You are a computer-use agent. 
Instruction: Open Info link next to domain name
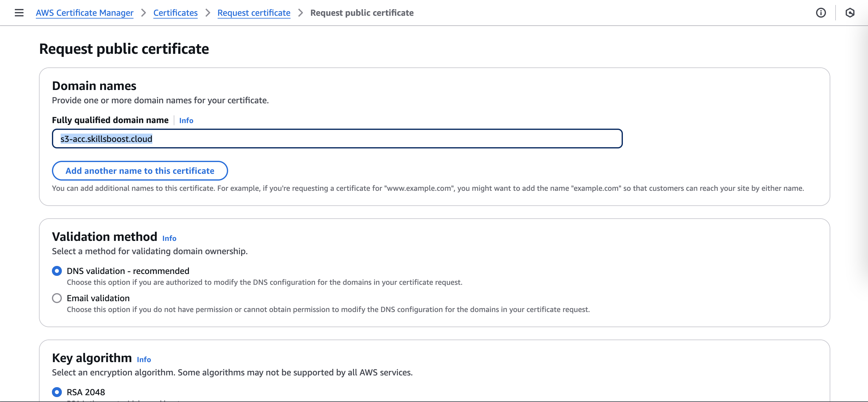(186, 121)
